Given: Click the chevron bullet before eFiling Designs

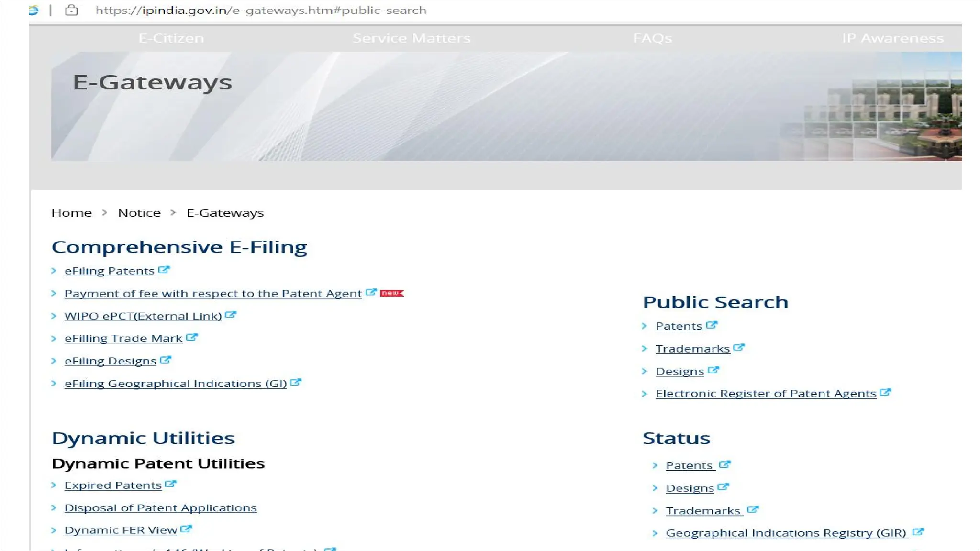Looking at the screenshot, I should pyautogui.click(x=54, y=361).
